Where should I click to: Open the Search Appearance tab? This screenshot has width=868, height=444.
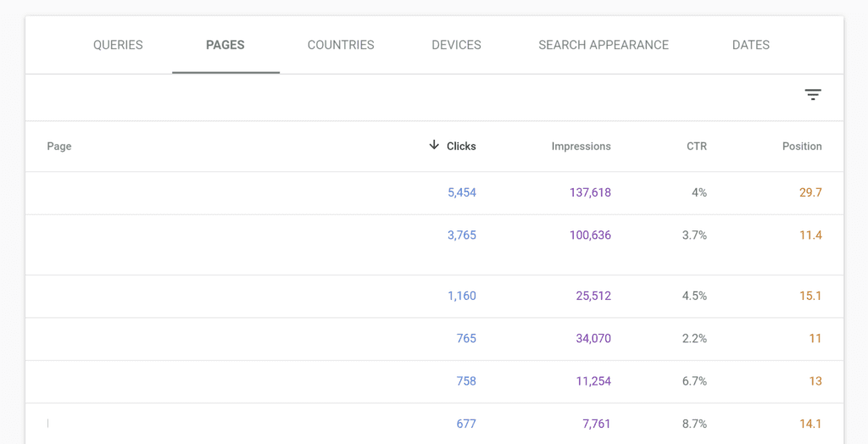[x=604, y=45]
